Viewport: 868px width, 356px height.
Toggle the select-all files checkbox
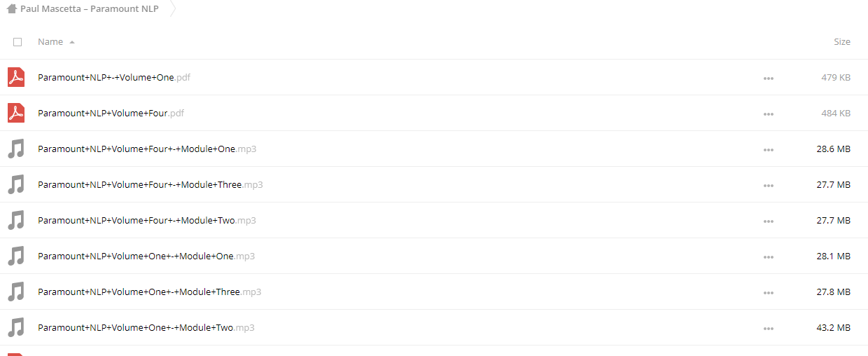(17, 42)
